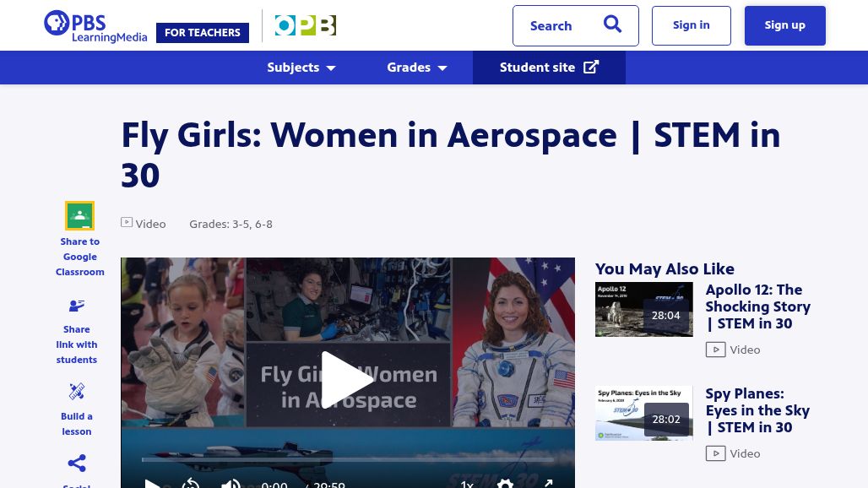Click the search magnifying glass icon
The image size is (868, 488).
pos(612,25)
